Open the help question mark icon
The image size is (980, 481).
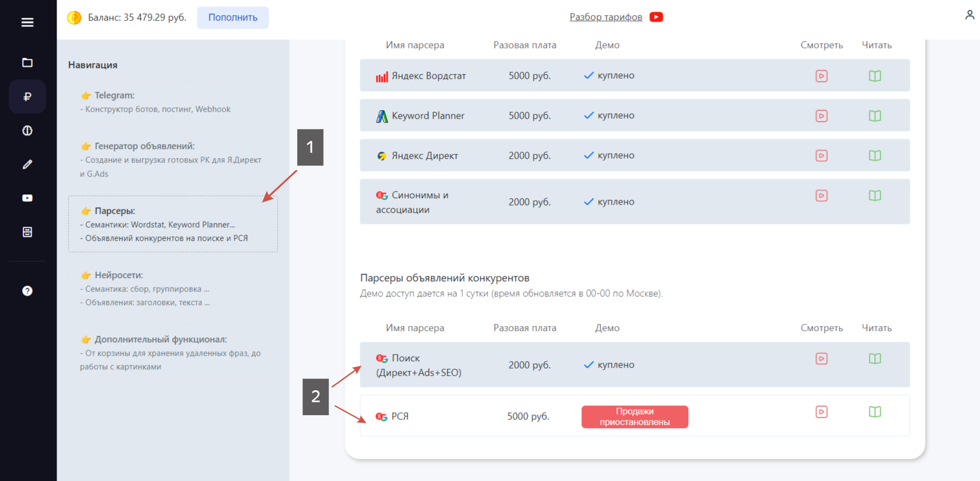[28, 291]
